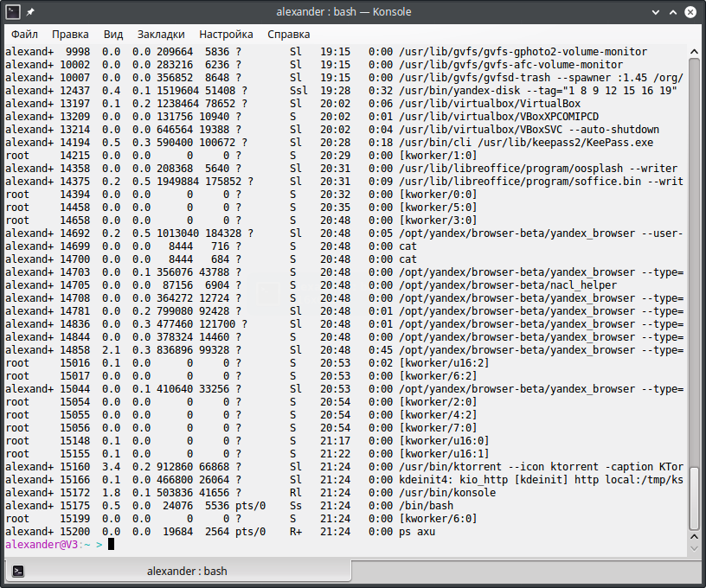706x588 pixels.
Task: Open the Настройка menu
Action: (226, 34)
